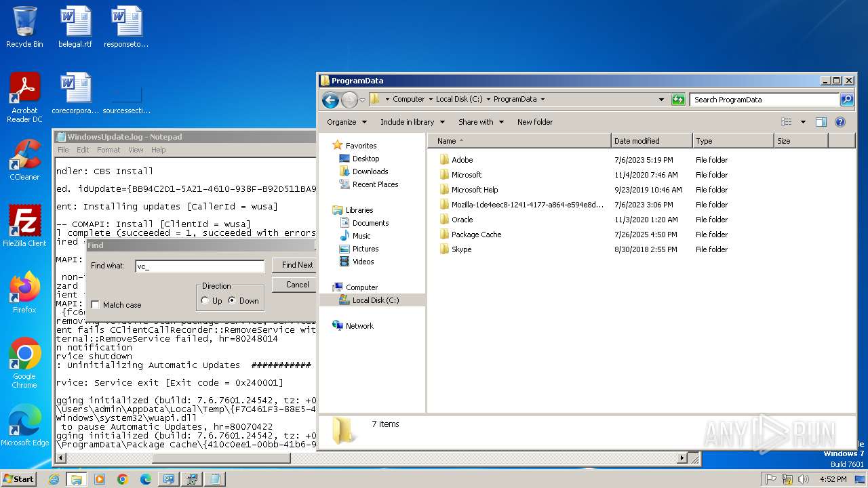Image resolution: width=868 pixels, height=488 pixels.
Task: Open Notepad View menu
Action: (x=136, y=150)
